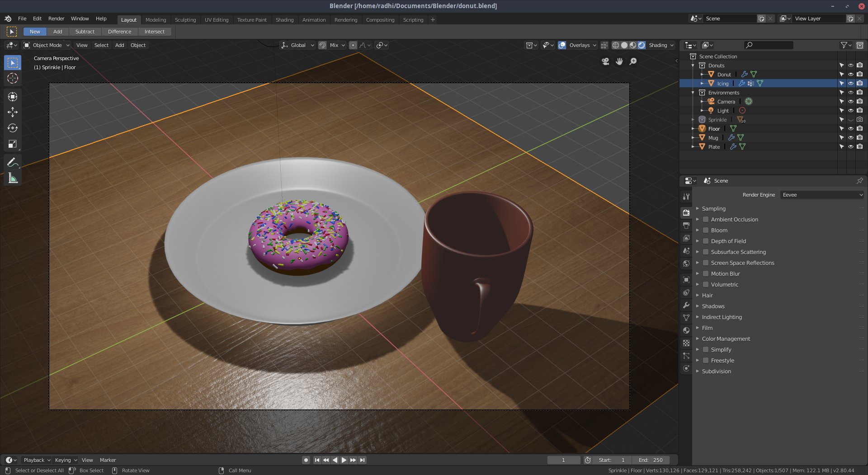Pin the Scene properties panel
This screenshot has height=475, width=868.
pos(859,181)
